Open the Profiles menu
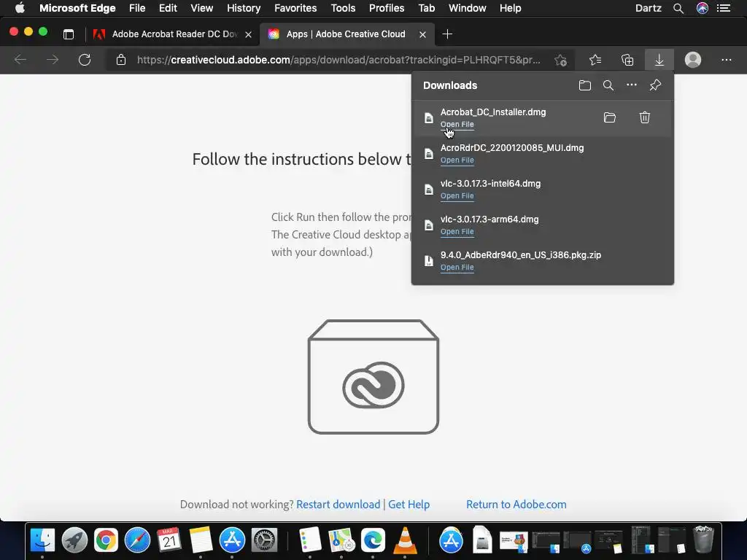The image size is (747, 560). click(x=387, y=8)
